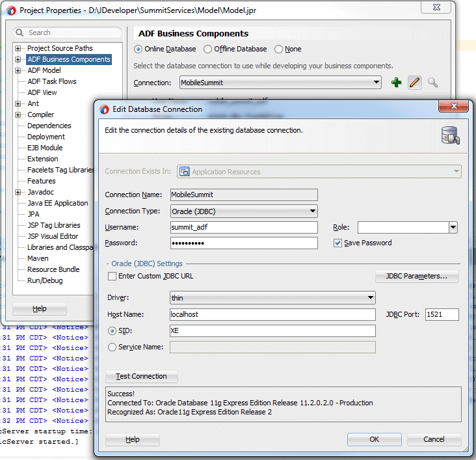Open the Role dropdown
The width and height of the screenshot is (476, 460).
click(453, 227)
